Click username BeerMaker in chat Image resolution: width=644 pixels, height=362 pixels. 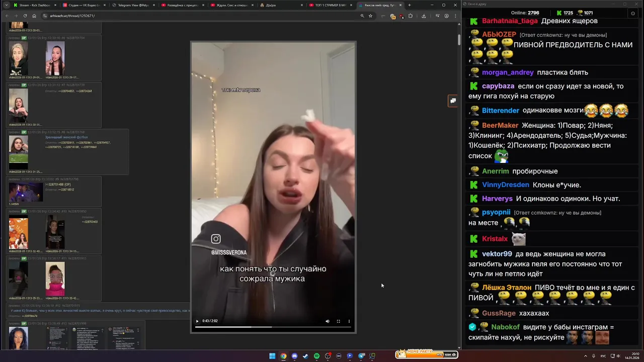(x=500, y=125)
